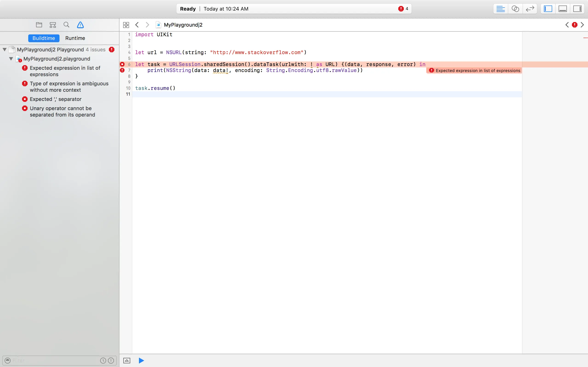Run the playground with play button
The width and height of the screenshot is (588, 367).
point(141,360)
